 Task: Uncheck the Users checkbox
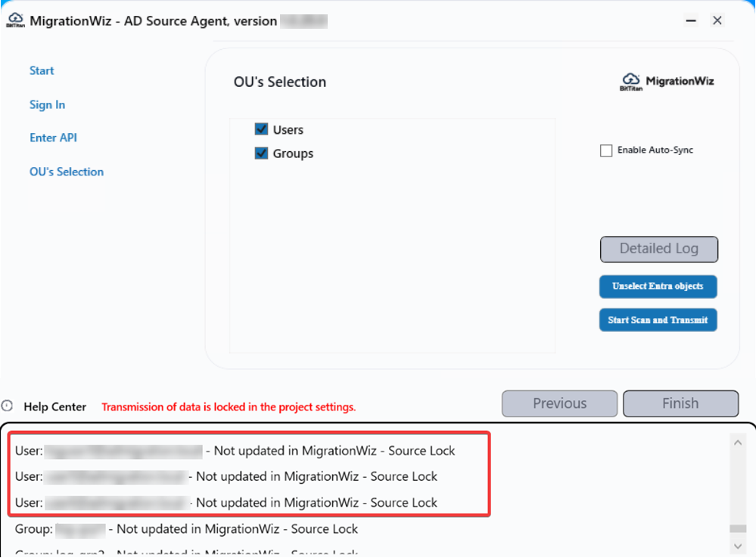(x=262, y=129)
